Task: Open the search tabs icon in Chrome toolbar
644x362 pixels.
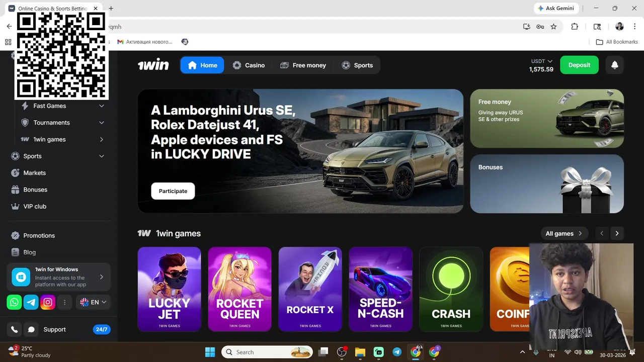Action: click(x=597, y=27)
